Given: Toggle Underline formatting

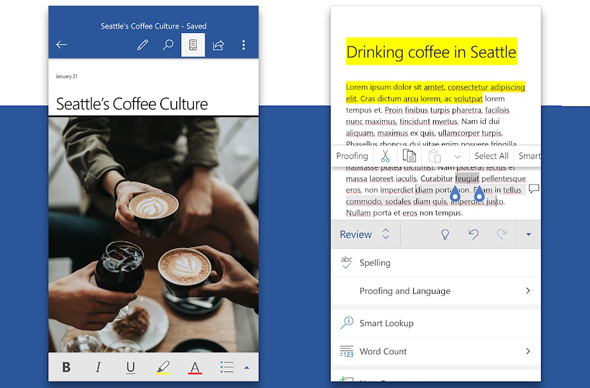Looking at the screenshot, I should point(130,367).
